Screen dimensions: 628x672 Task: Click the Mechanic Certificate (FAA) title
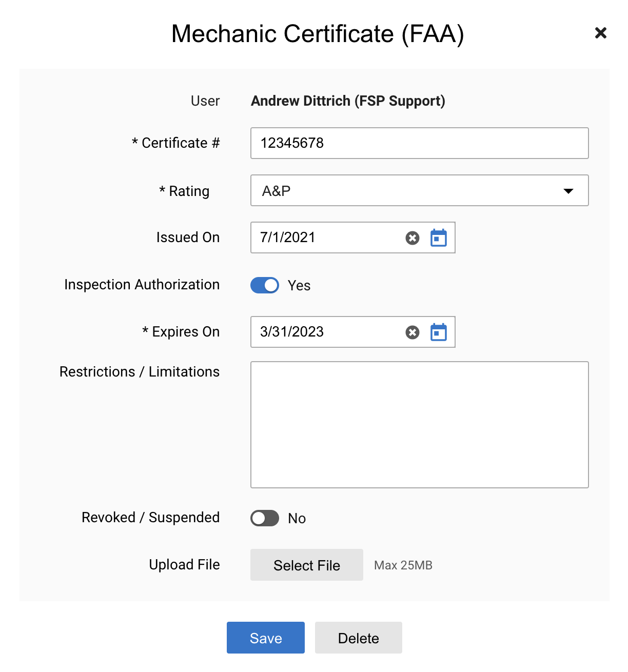tap(318, 34)
